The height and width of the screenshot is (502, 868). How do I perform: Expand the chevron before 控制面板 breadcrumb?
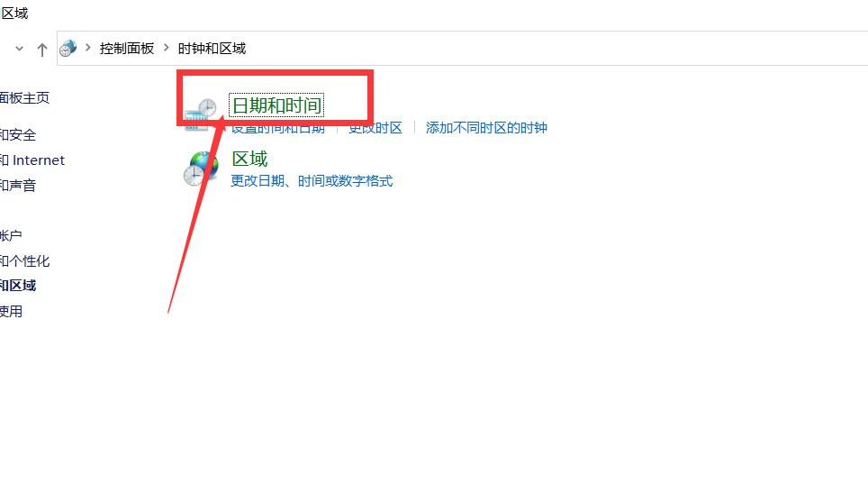(88, 48)
